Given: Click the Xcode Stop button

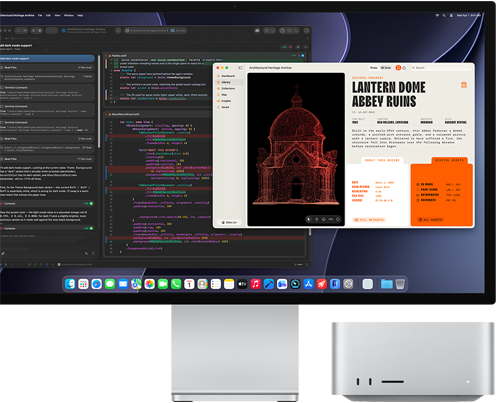Looking at the screenshot, I should (40, 30).
